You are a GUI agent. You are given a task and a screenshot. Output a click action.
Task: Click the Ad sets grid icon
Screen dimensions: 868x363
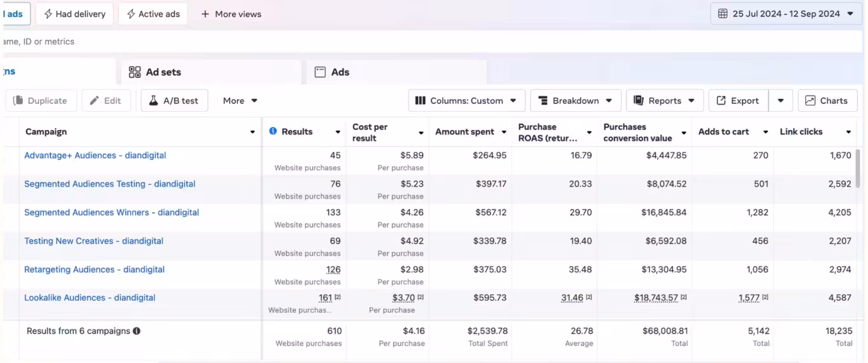click(135, 72)
